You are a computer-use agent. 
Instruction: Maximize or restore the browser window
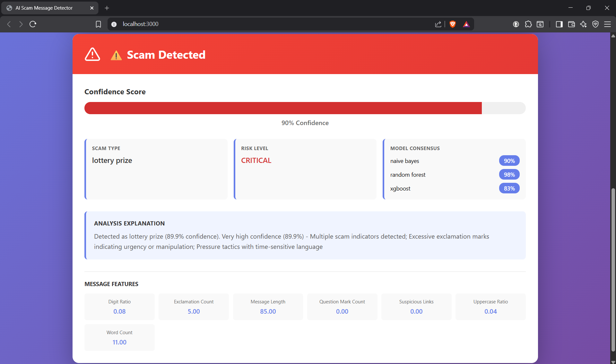pyautogui.click(x=588, y=8)
